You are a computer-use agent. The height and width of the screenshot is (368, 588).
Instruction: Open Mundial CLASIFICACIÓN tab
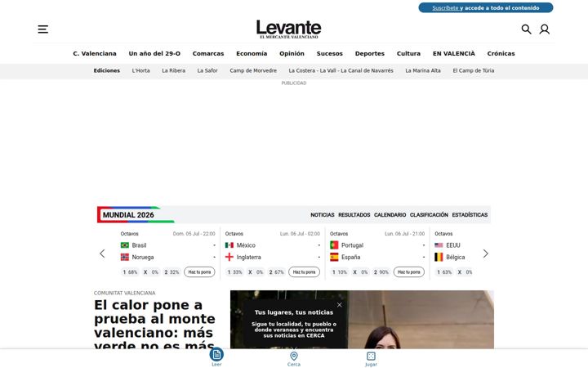[x=429, y=215]
